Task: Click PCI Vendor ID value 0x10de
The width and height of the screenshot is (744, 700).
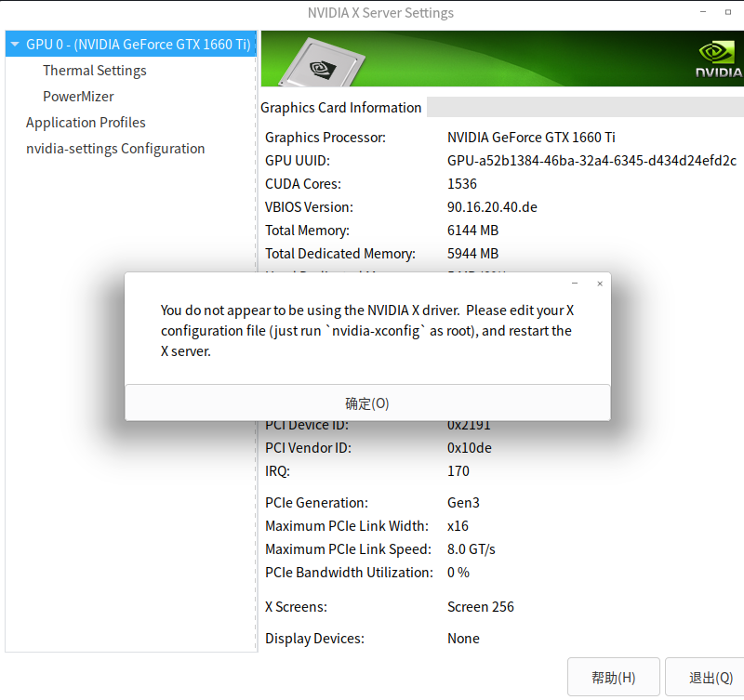Action: coord(470,448)
